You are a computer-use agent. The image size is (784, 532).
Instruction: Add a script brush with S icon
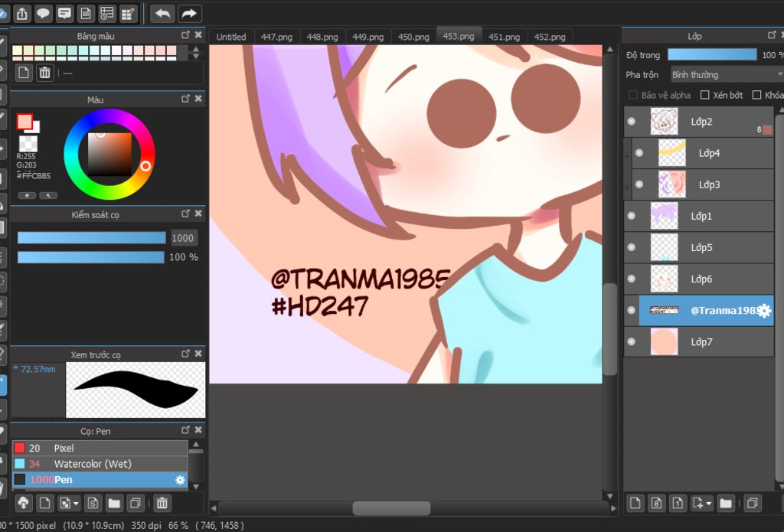(93, 502)
